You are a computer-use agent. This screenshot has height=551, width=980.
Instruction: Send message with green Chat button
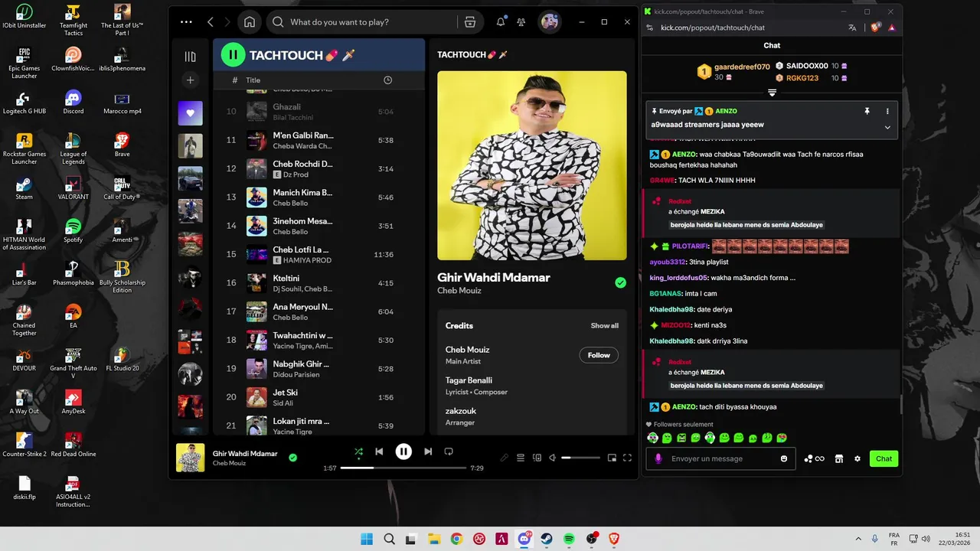click(884, 458)
